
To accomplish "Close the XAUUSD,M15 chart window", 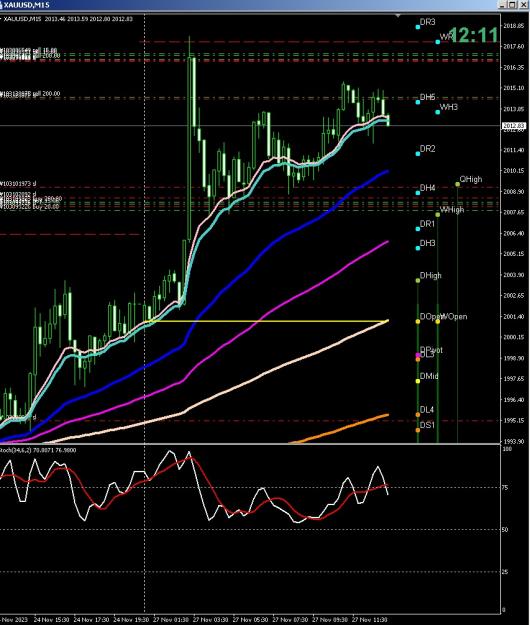I will tap(524, 5).
